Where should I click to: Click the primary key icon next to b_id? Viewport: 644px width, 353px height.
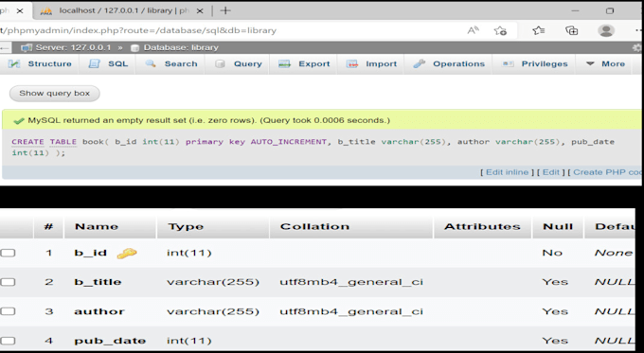click(127, 254)
